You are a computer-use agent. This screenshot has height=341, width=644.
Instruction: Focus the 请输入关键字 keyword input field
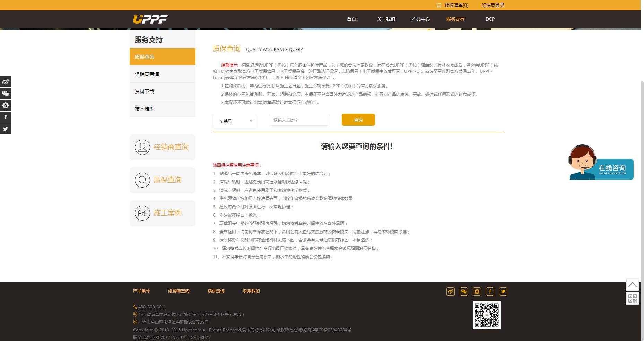(x=299, y=120)
